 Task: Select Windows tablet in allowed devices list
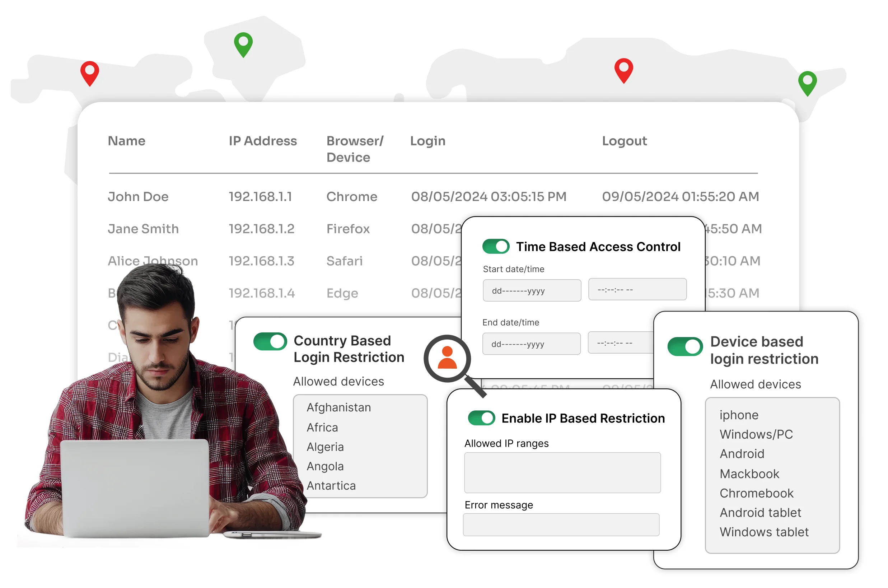[764, 532]
